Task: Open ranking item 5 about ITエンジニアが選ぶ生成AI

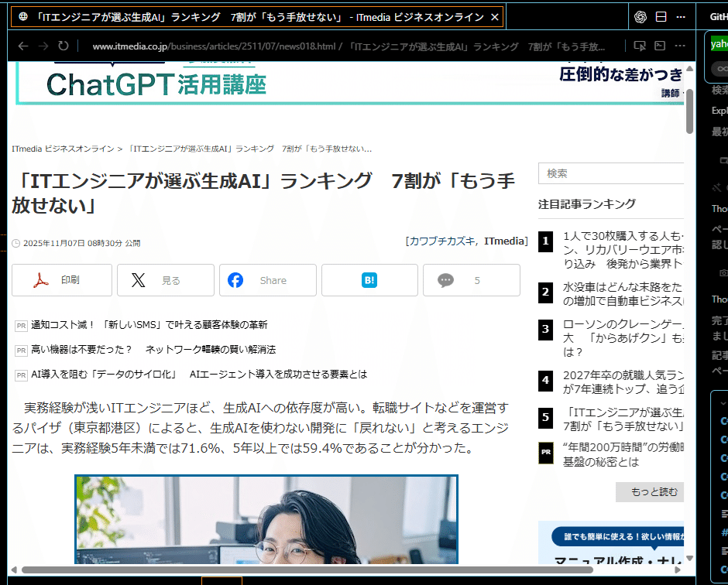Action: click(623, 419)
